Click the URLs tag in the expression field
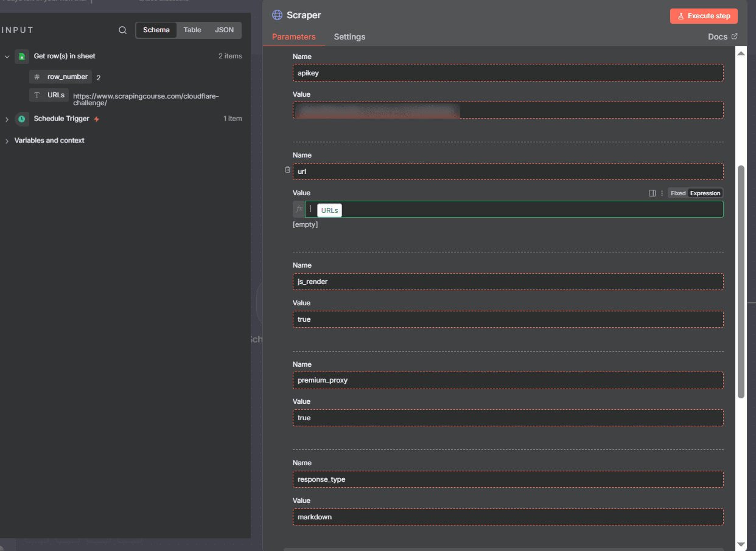 click(x=329, y=210)
